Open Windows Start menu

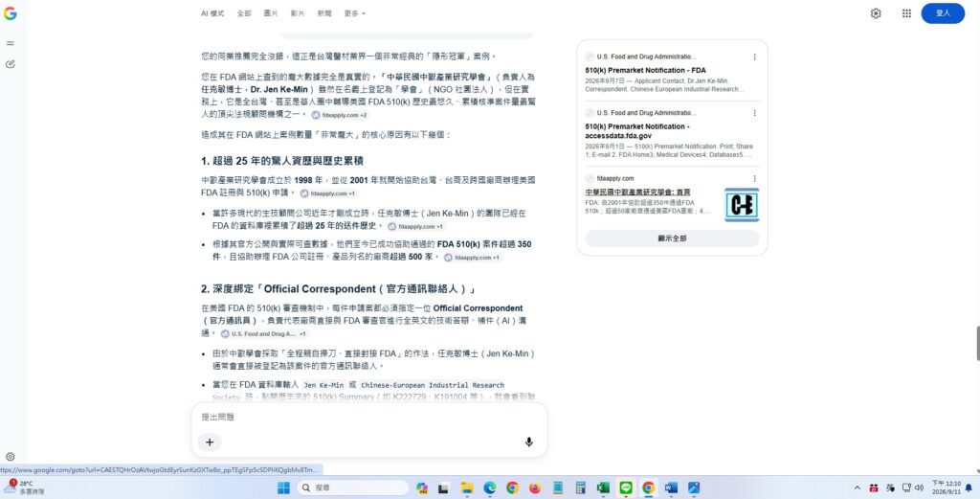pos(283,488)
